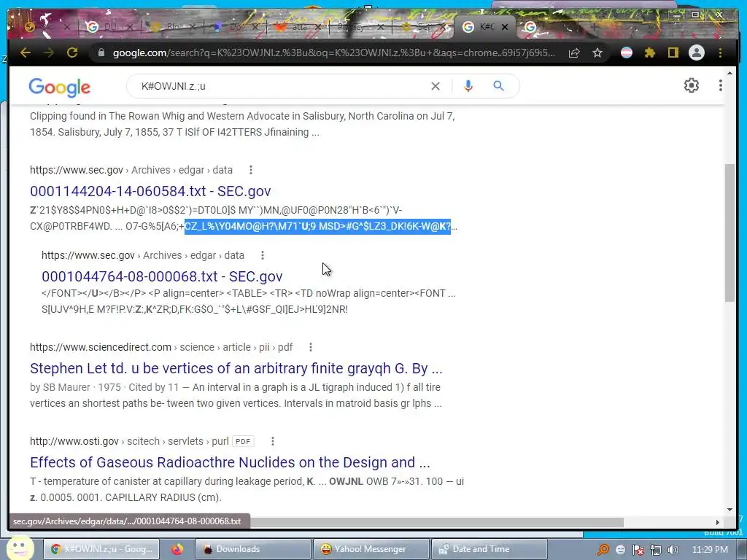
Task: Open the Chrome profile avatar
Action: coord(697,52)
